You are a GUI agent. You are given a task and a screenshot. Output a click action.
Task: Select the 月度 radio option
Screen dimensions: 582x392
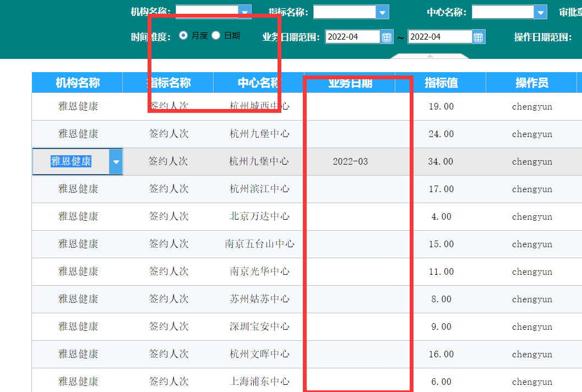tap(183, 35)
